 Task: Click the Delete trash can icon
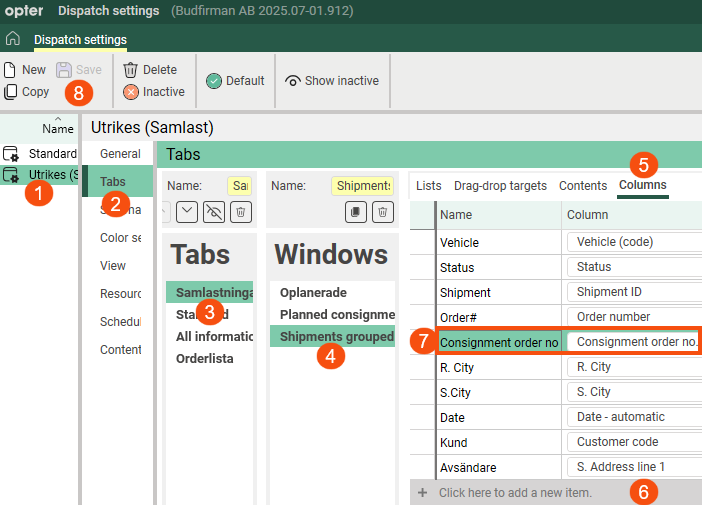[x=130, y=70]
